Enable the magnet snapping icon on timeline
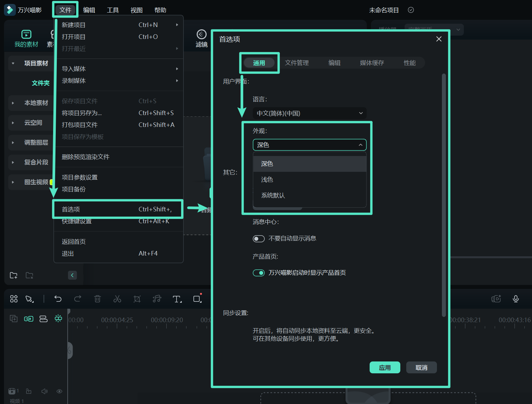The width and height of the screenshot is (532, 404). tap(58, 319)
